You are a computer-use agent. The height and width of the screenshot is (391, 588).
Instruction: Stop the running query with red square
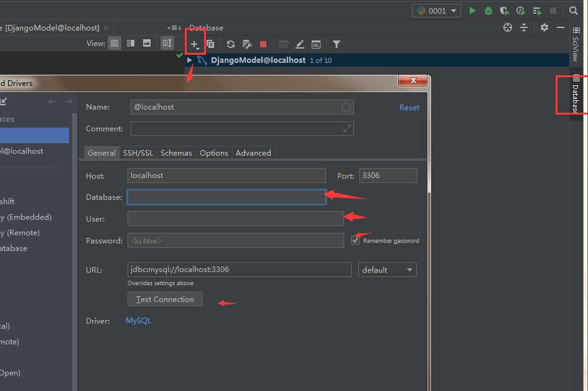263,44
